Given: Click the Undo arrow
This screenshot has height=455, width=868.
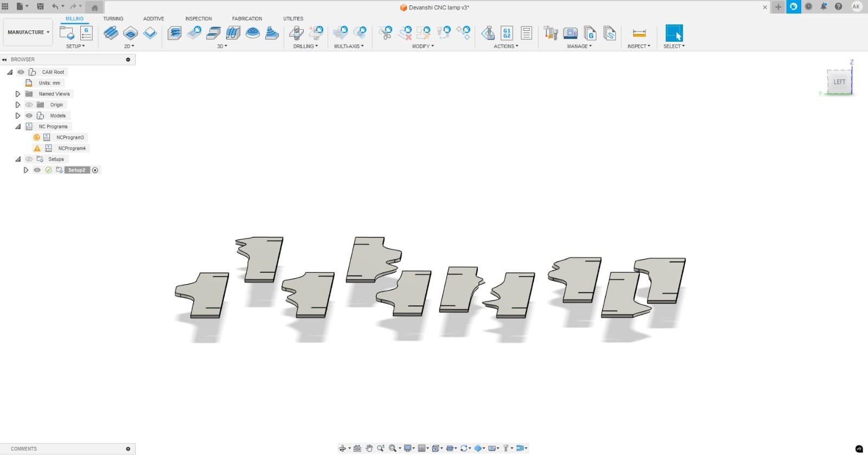Looking at the screenshot, I should coord(55,7).
